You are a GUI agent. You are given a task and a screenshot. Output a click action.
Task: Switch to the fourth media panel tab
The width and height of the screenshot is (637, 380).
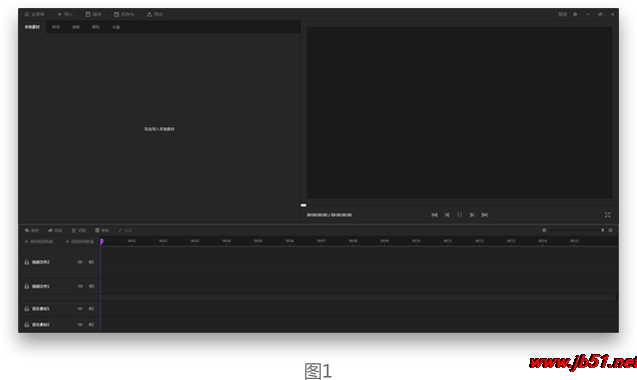95,27
